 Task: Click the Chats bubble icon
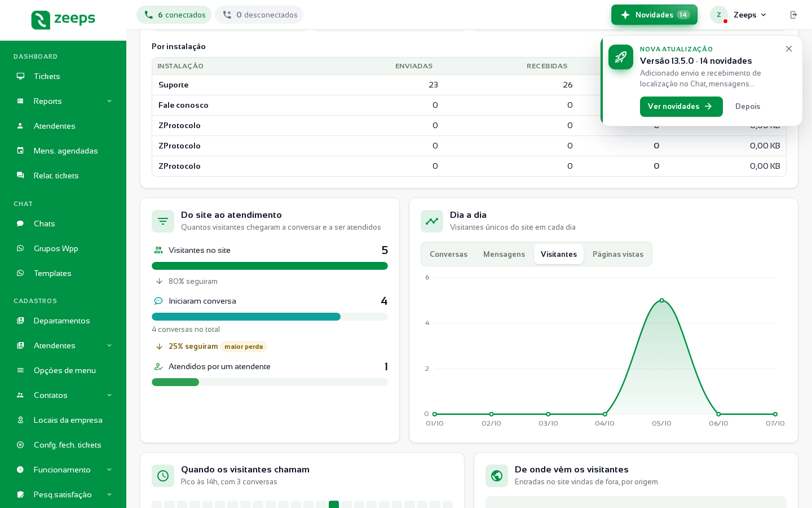point(20,224)
